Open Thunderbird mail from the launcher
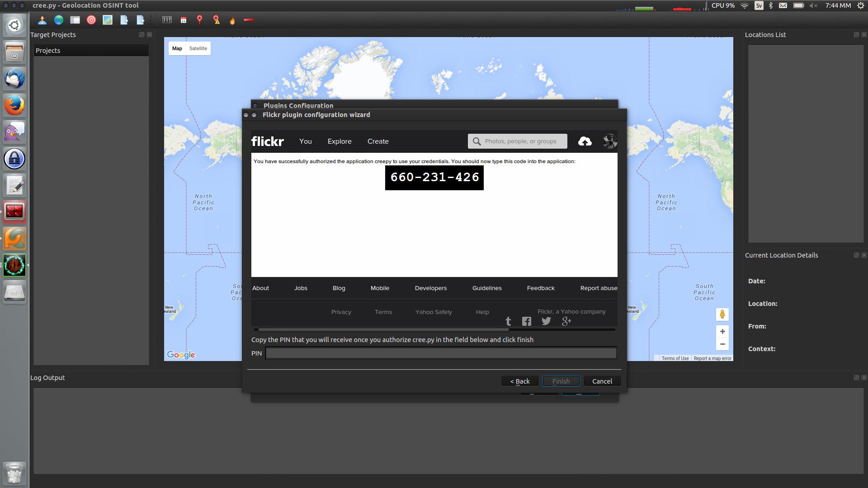This screenshot has width=868, height=488. 14,79
